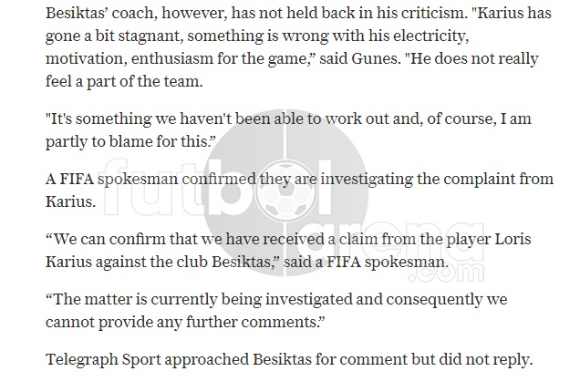Click the phrase "cannot provide any further comments"
Image resolution: width=580 pixels, height=392 pixels.
pyautogui.click(x=182, y=322)
